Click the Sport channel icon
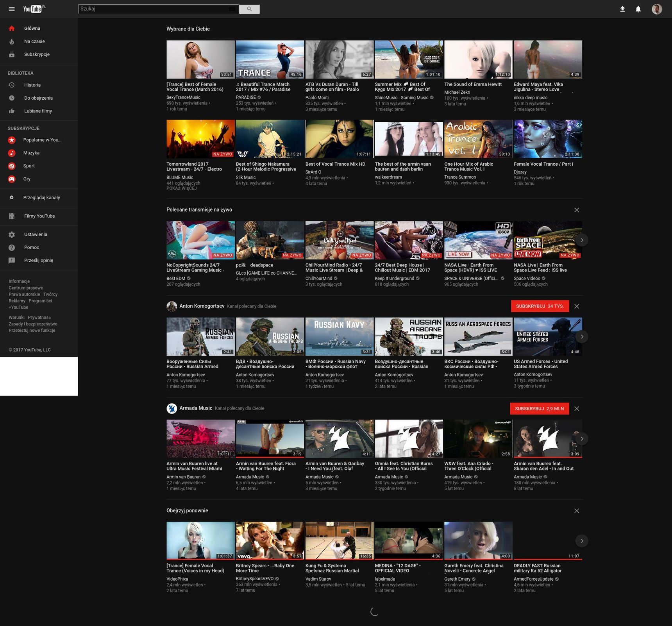Image resolution: width=672 pixels, height=626 pixels. (x=12, y=166)
